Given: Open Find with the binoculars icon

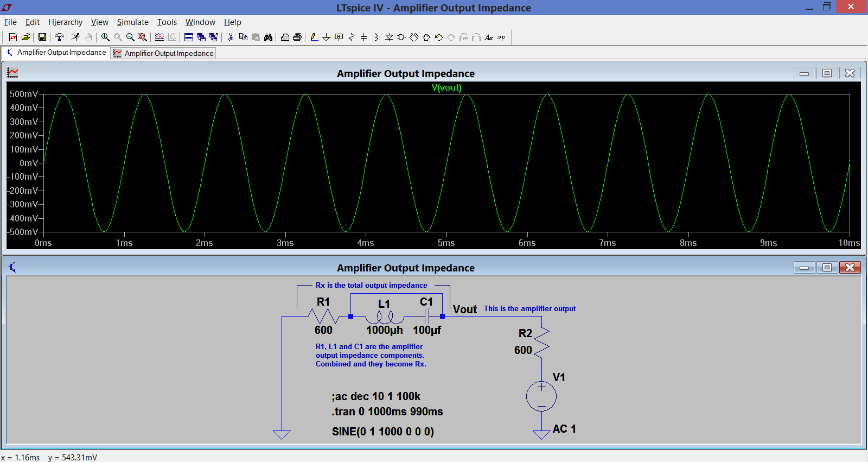Looking at the screenshot, I should (268, 37).
